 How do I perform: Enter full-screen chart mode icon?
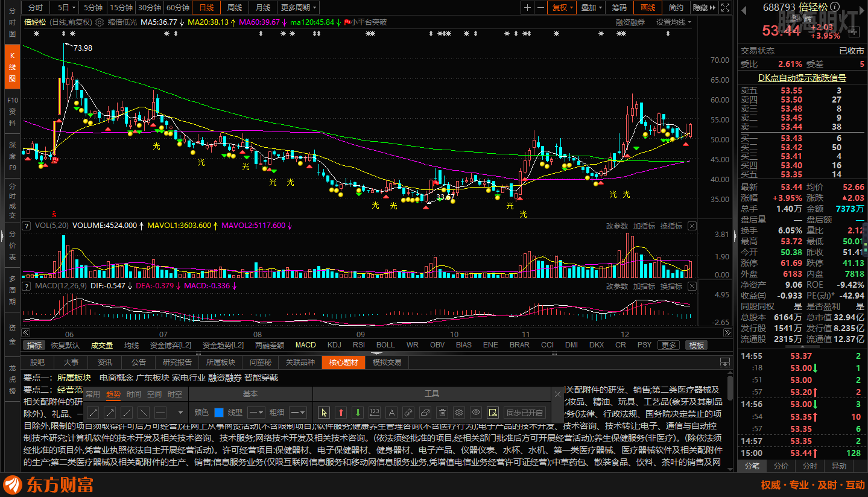click(725, 8)
